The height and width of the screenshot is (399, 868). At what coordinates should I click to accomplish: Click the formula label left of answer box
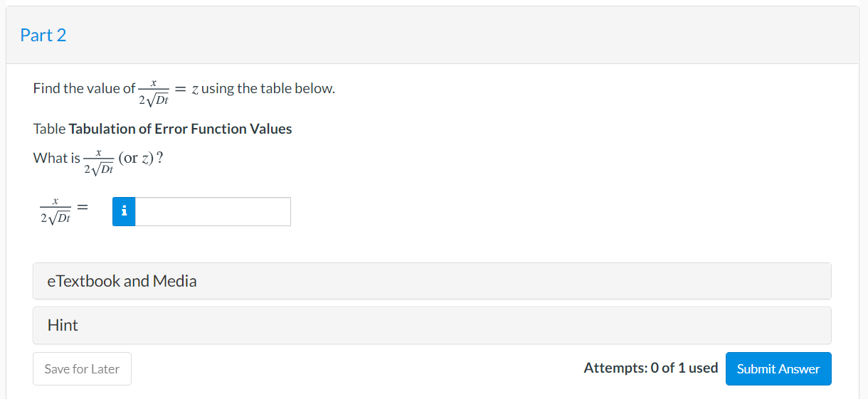[54, 211]
